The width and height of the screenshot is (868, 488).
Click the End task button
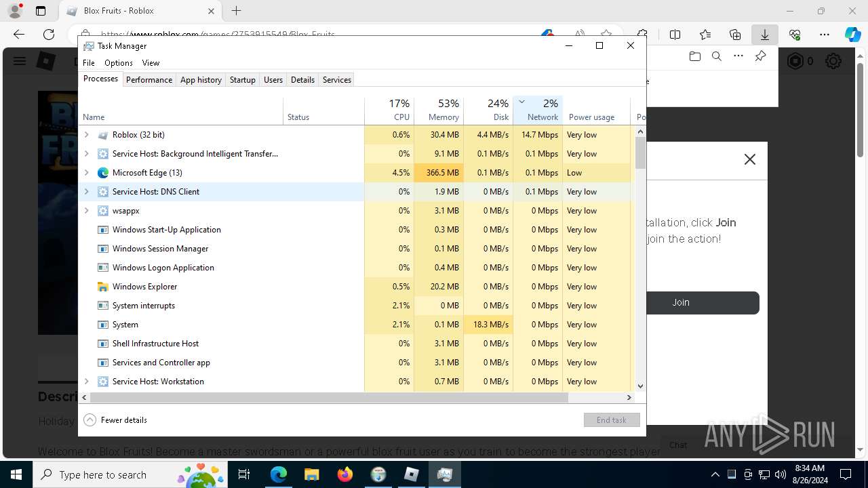[x=612, y=420]
